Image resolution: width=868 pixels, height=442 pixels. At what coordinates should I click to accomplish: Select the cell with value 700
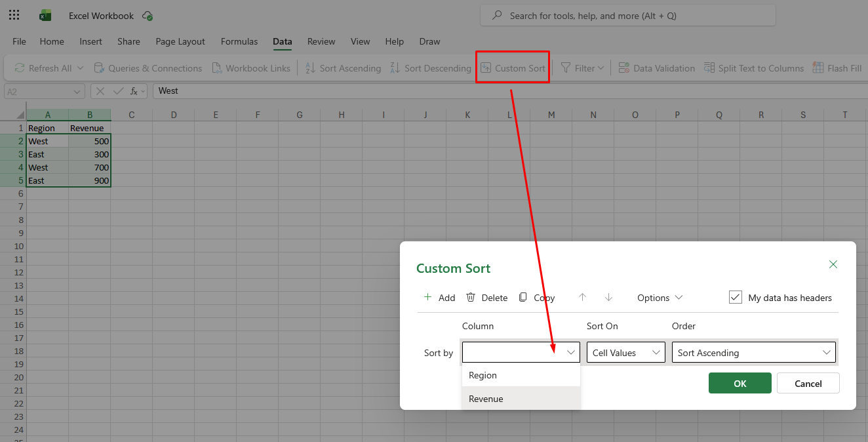pyautogui.click(x=89, y=167)
